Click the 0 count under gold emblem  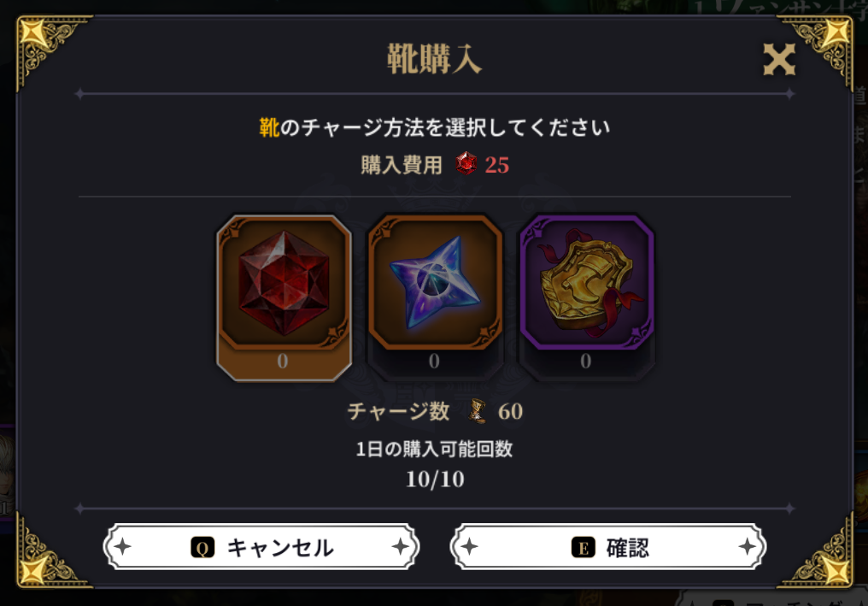click(586, 362)
